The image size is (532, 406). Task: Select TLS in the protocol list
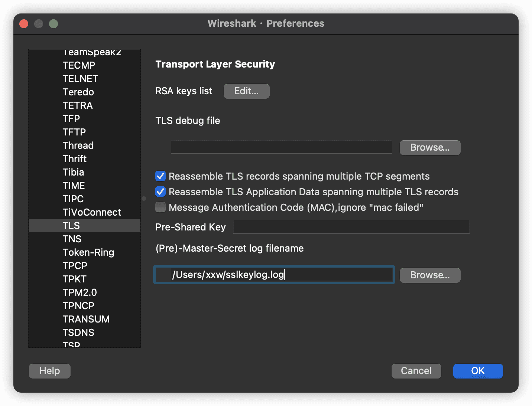tap(71, 226)
